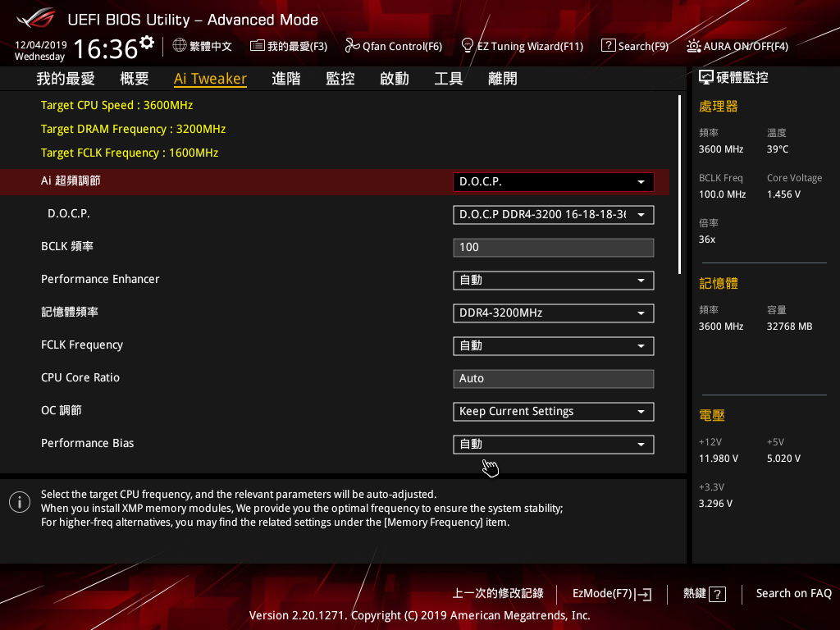Click Search on FAQ link

click(793, 594)
